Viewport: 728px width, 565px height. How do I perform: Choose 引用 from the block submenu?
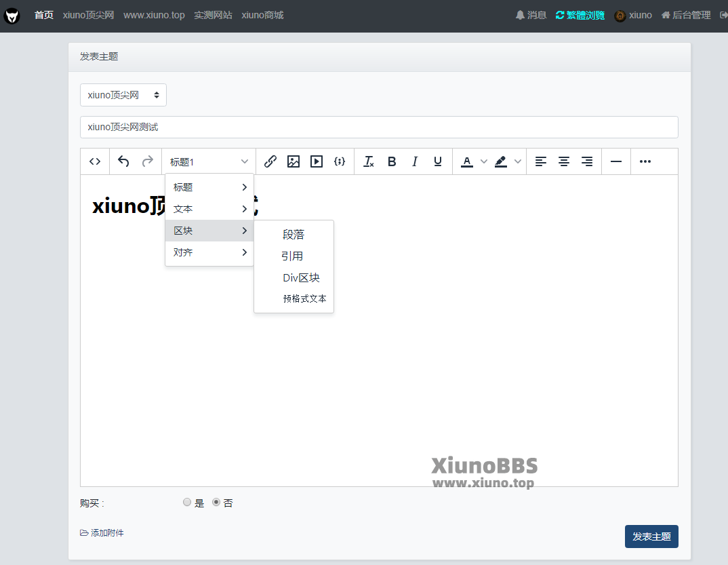[293, 256]
